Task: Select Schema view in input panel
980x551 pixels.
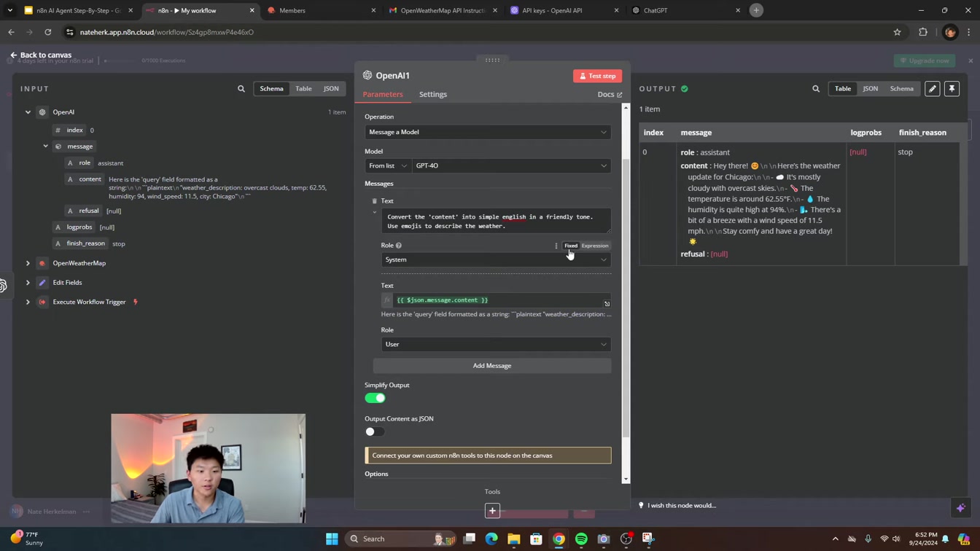Action: (x=271, y=88)
